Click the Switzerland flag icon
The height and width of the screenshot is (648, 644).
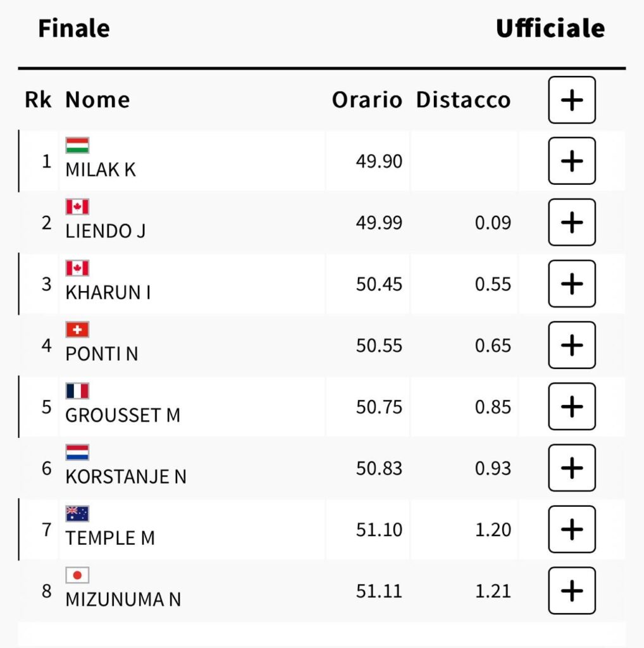pos(77,330)
